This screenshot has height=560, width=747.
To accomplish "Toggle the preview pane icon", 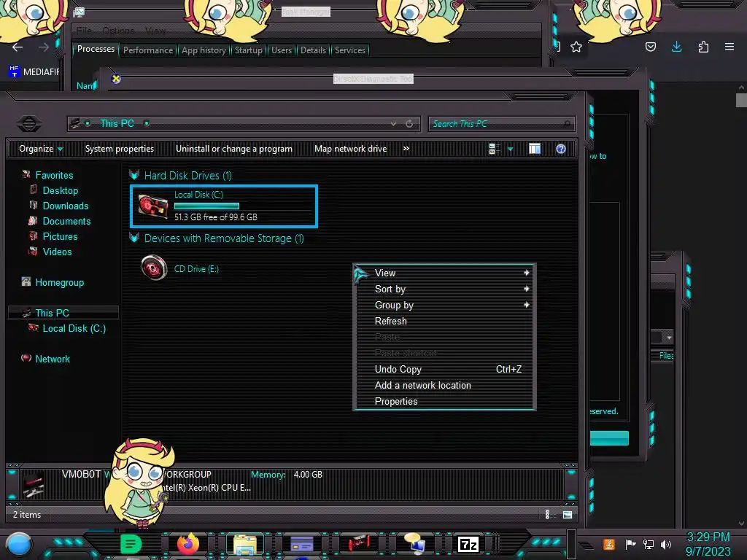I will [x=535, y=149].
